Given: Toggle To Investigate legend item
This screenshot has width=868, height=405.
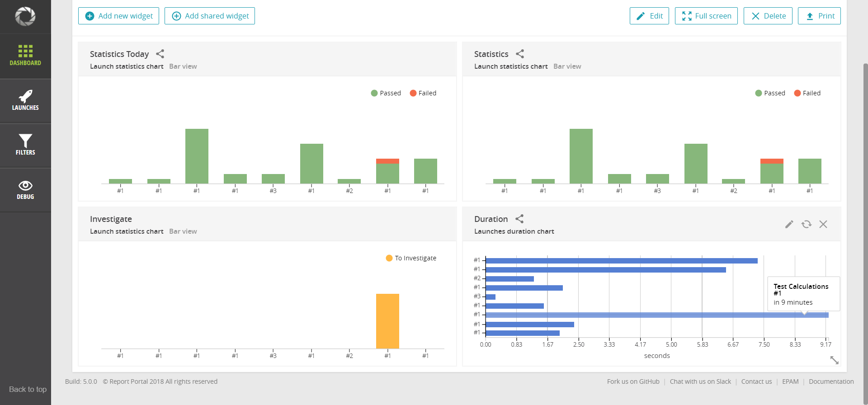Looking at the screenshot, I should [411, 258].
